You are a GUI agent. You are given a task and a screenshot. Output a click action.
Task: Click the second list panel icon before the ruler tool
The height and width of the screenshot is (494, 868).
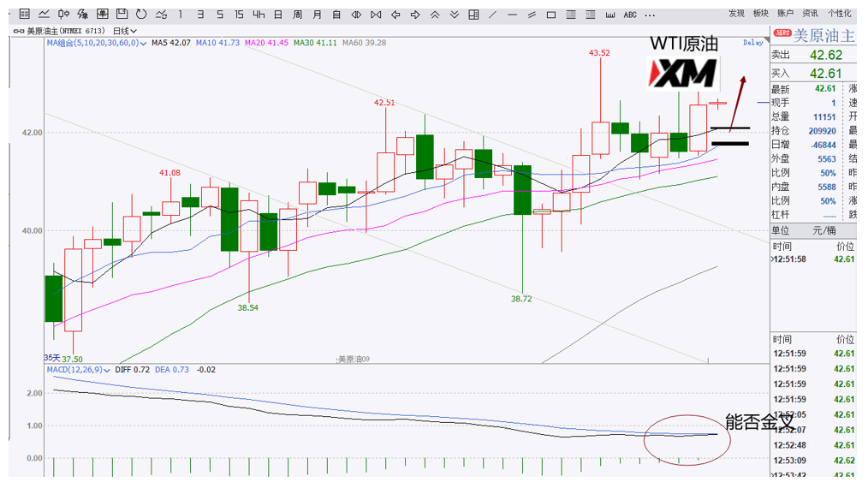point(591,15)
